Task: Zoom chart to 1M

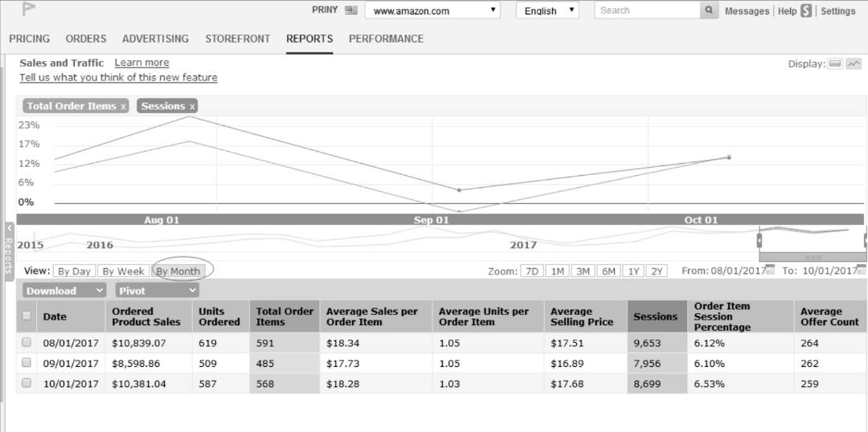Action: (x=558, y=271)
